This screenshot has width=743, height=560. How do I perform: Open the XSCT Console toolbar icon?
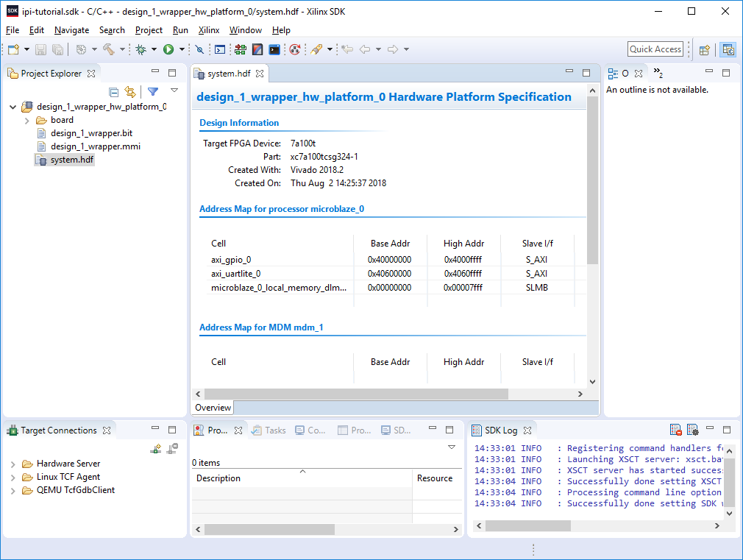click(x=220, y=49)
